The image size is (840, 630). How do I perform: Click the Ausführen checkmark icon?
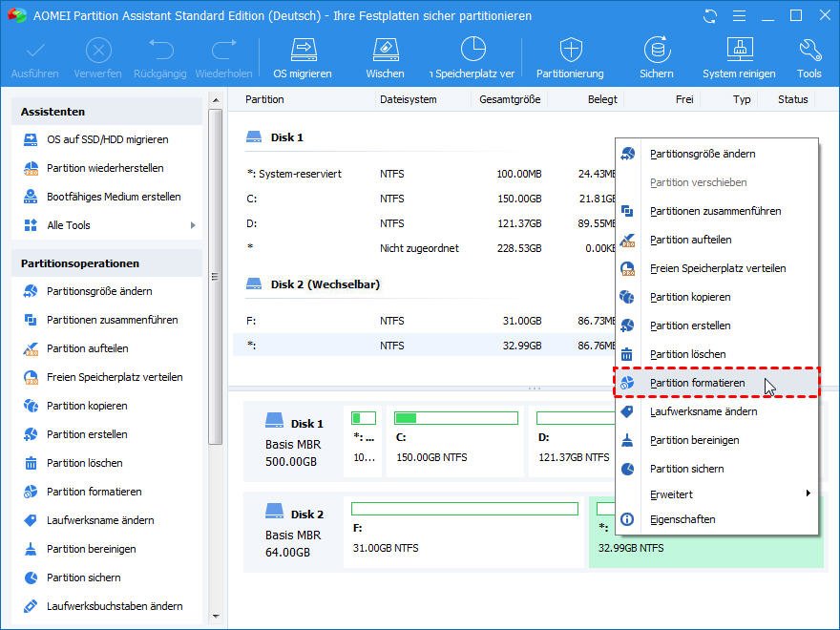click(35, 51)
